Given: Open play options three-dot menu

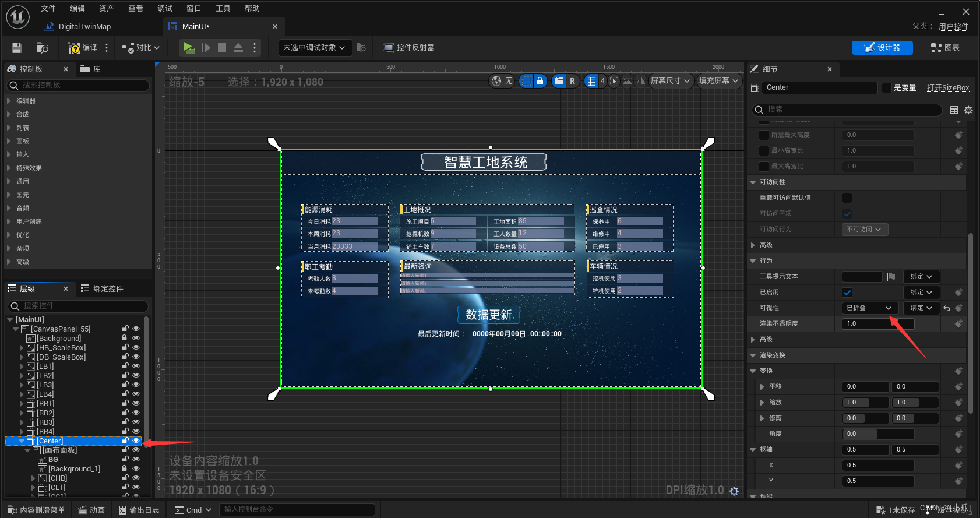Looking at the screenshot, I should point(255,48).
